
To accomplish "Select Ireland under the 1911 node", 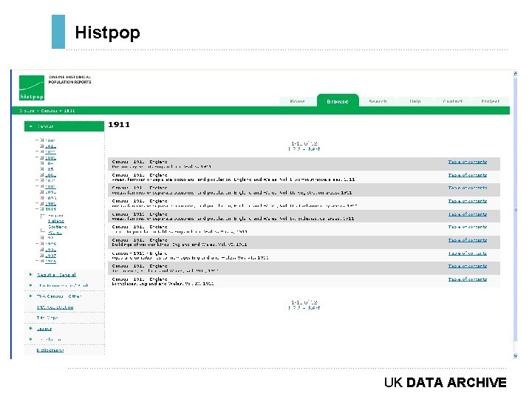I will (x=55, y=220).
